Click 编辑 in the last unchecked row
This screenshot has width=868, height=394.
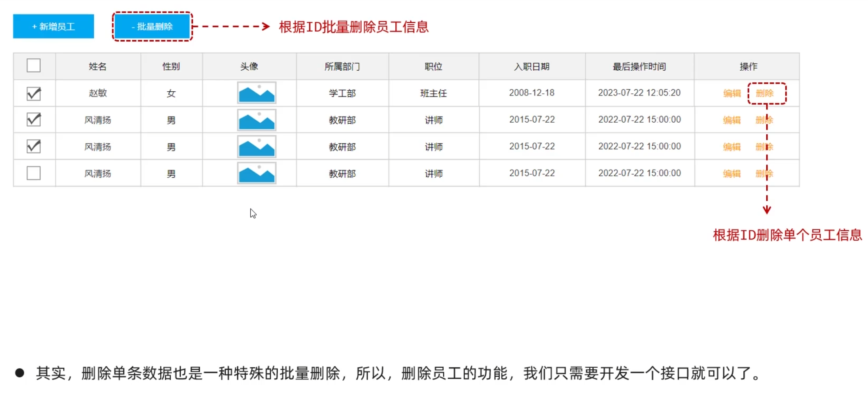click(732, 174)
